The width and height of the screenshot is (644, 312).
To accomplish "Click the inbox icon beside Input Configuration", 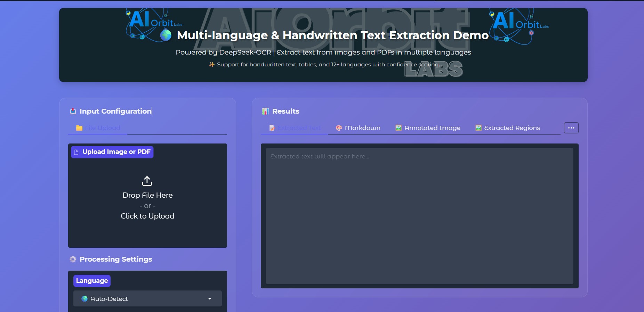I will (73, 111).
